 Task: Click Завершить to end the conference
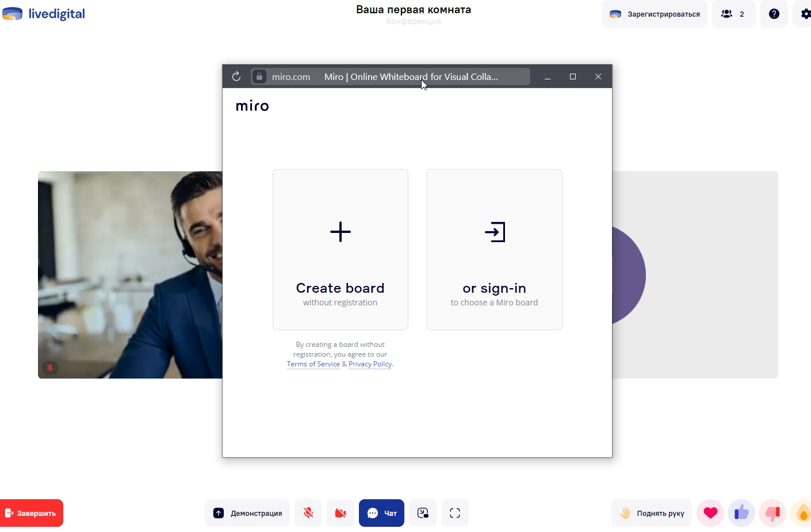click(x=31, y=513)
